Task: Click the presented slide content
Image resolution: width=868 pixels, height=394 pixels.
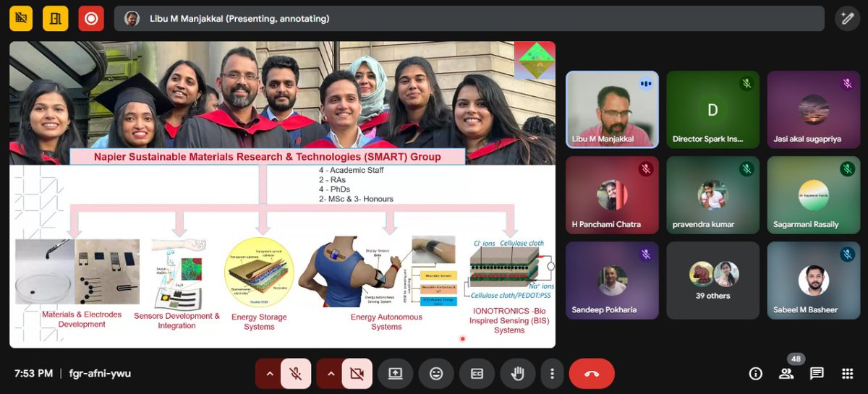Action: tap(282, 194)
